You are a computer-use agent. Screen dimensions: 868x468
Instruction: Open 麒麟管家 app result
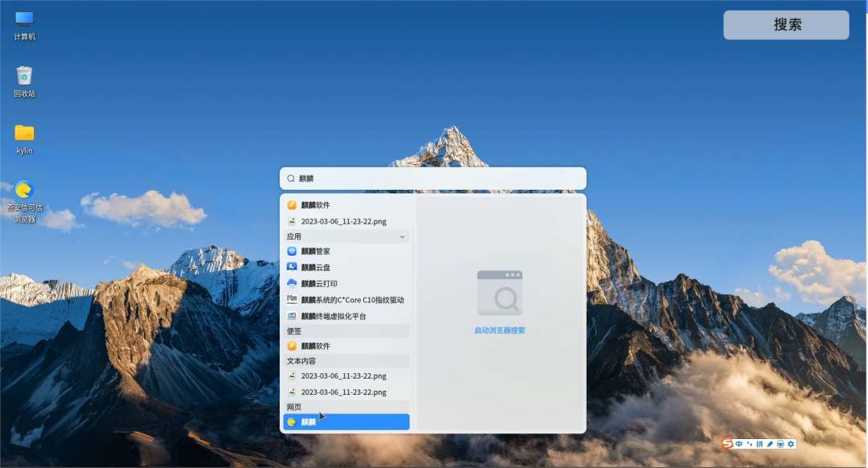pyautogui.click(x=346, y=251)
